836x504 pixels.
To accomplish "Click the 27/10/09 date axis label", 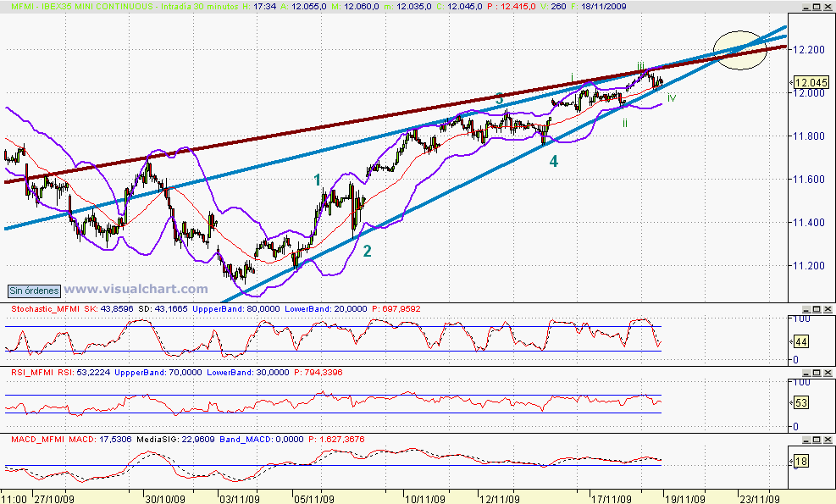I will coord(54,499).
